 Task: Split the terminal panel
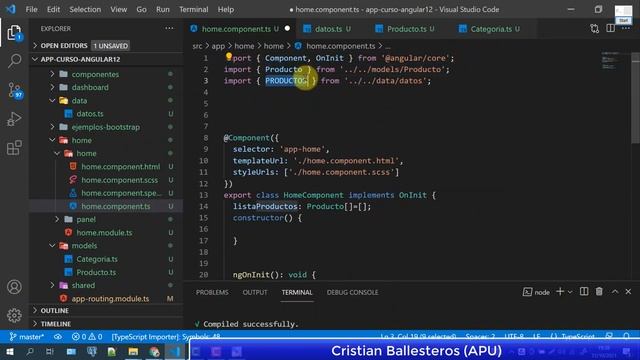coord(584,291)
